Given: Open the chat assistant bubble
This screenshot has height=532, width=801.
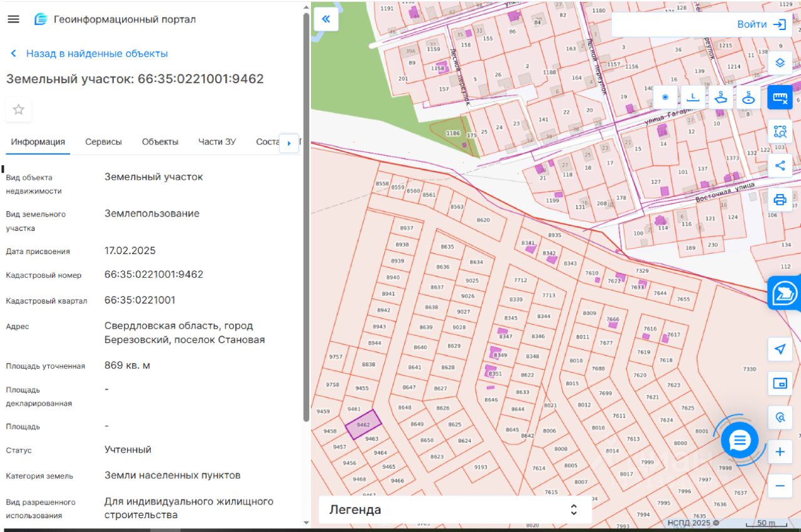Looking at the screenshot, I should [x=740, y=440].
